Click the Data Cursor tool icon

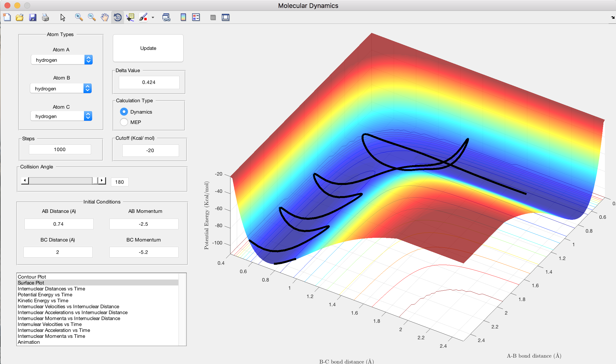[130, 18]
